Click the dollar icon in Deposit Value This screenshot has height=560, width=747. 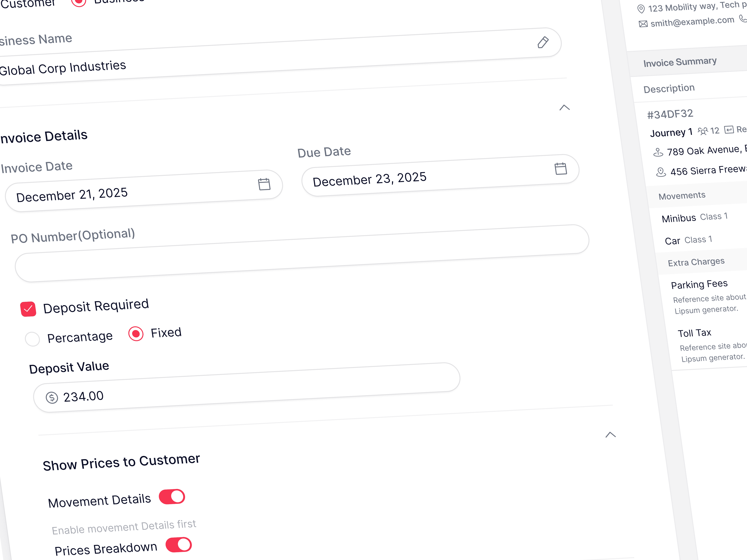(x=52, y=398)
